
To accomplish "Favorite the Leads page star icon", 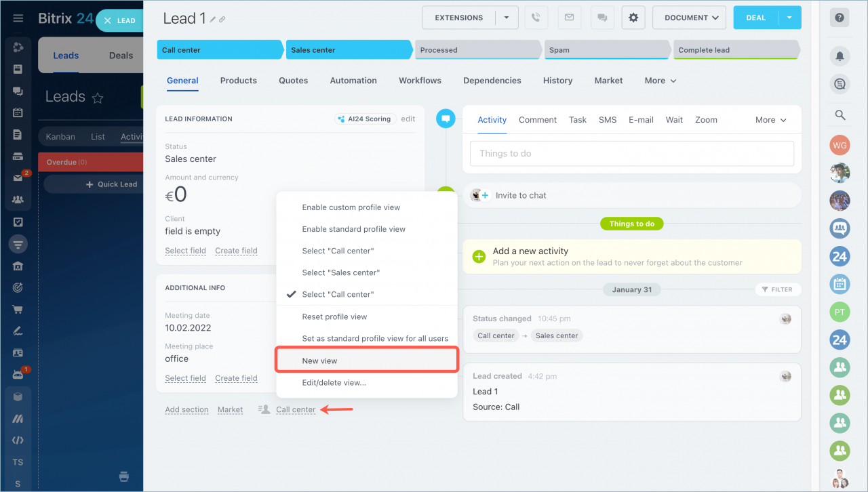I will (98, 98).
